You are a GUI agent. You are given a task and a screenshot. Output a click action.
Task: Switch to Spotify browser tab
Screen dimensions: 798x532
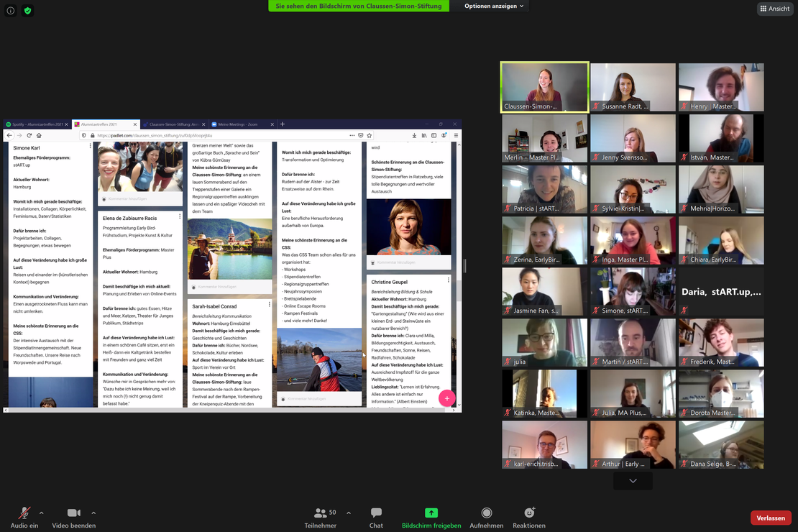tap(36, 124)
